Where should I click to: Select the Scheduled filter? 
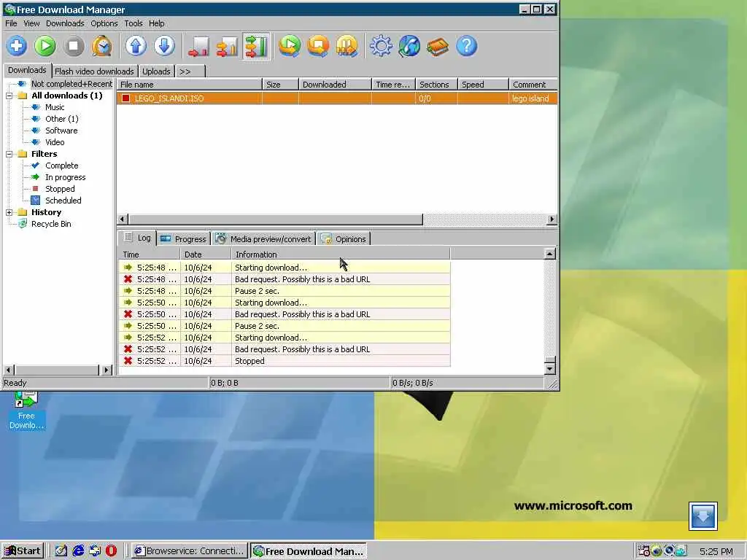click(x=63, y=201)
